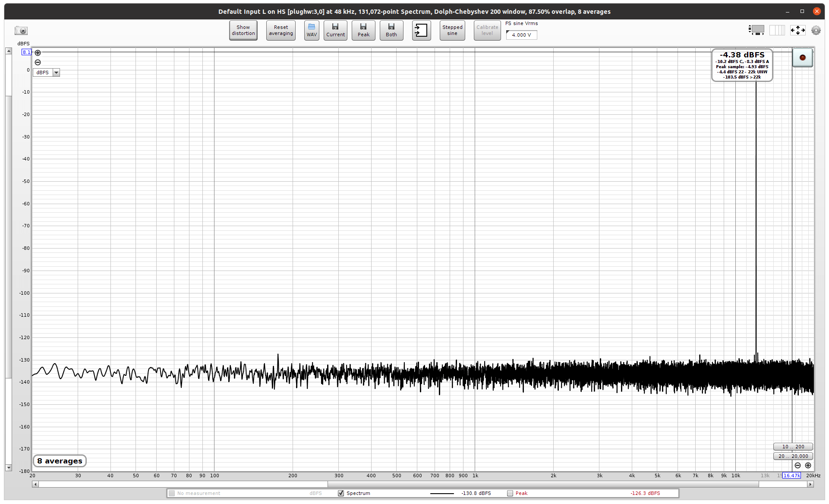Click vertical scrollbar up arrow

[8, 51]
